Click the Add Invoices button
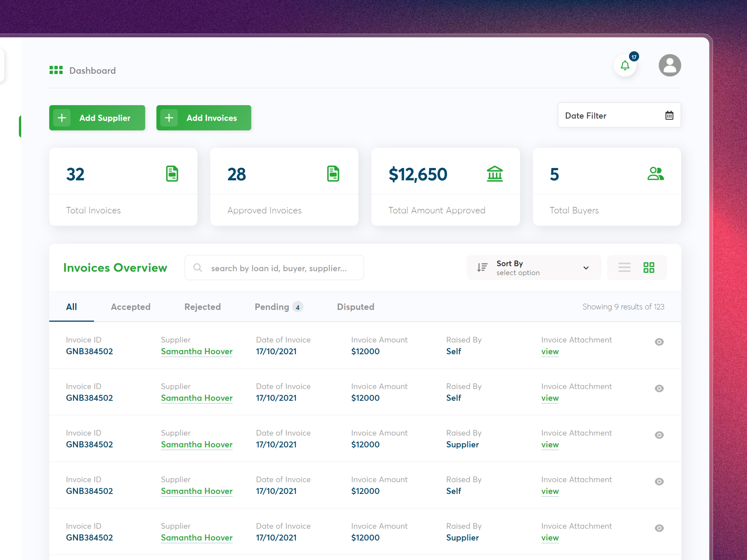 (x=204, y=118)
